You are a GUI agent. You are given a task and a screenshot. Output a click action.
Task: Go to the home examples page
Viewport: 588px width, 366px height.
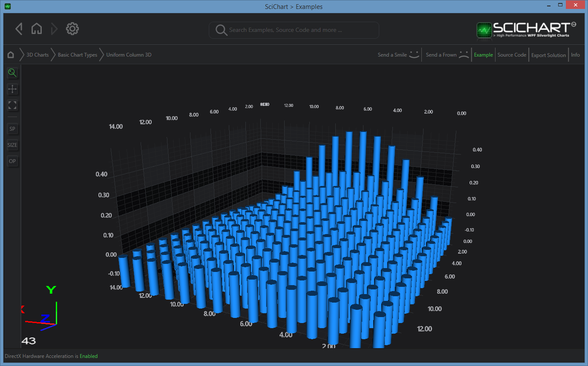(x=37, y=29)
